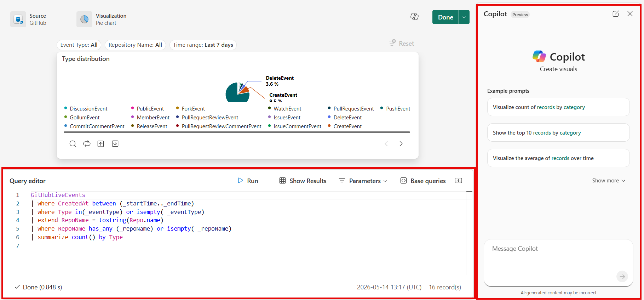Click the GitHub Source database icon
644x300 pixels.
(18, 19)
